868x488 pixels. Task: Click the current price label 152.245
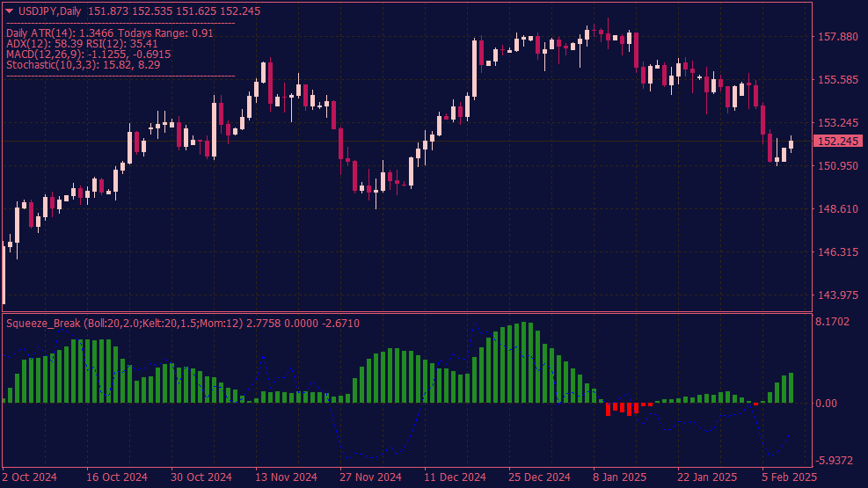[837, 141]
